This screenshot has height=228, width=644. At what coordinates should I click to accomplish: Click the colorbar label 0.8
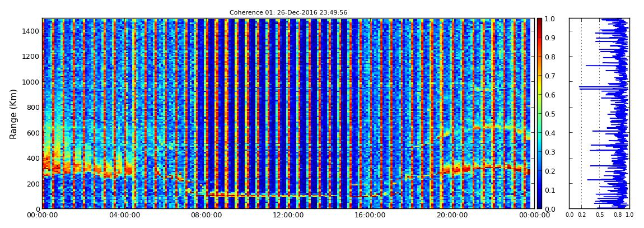pyautogui.click(x=551, y=57)
